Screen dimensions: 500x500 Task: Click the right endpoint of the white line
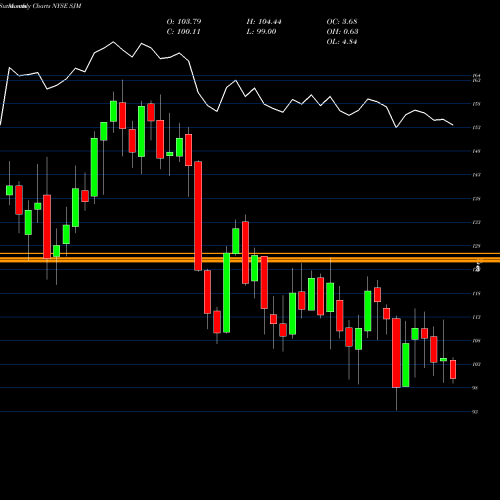[453, 125]
